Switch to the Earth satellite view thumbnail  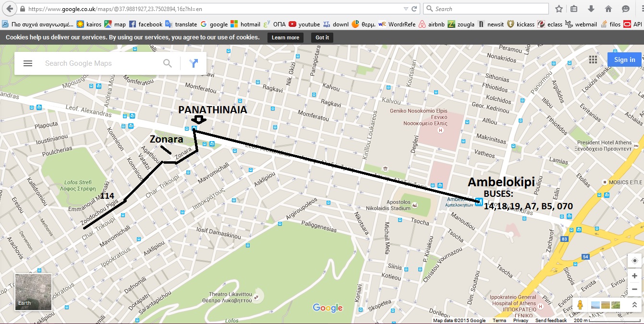33,292
